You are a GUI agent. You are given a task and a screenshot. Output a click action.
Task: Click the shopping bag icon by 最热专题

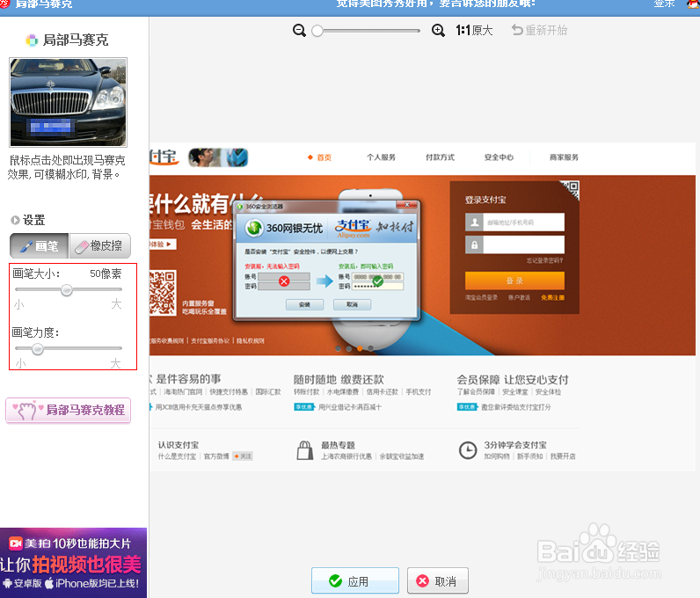(305, 450)
